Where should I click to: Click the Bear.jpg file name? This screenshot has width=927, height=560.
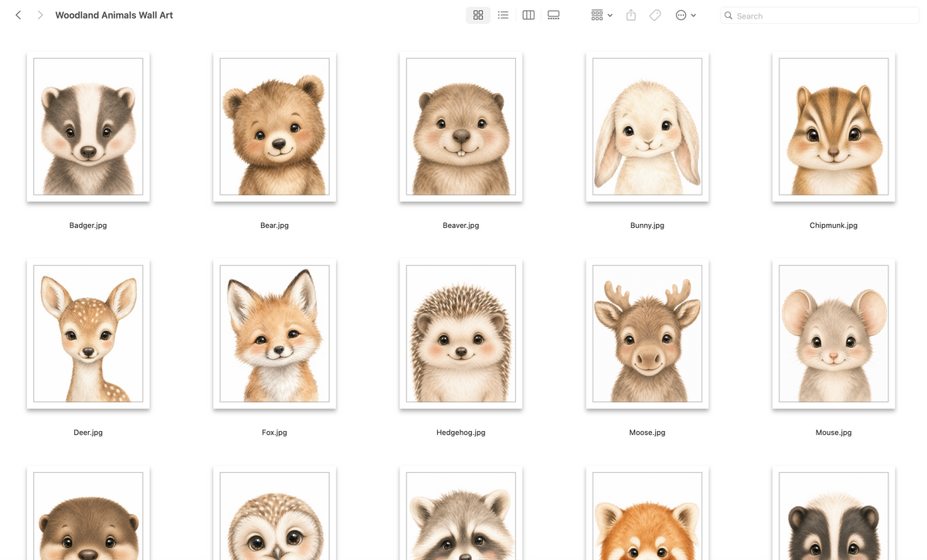[274, 226]
